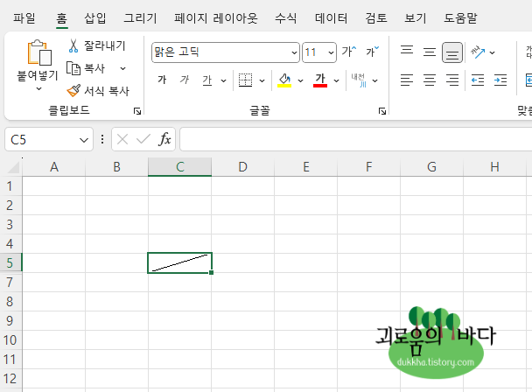The width and height of the screenshot is (532, 392).
Task: Expand fill color palette arrow
Action: click(300, 80)
